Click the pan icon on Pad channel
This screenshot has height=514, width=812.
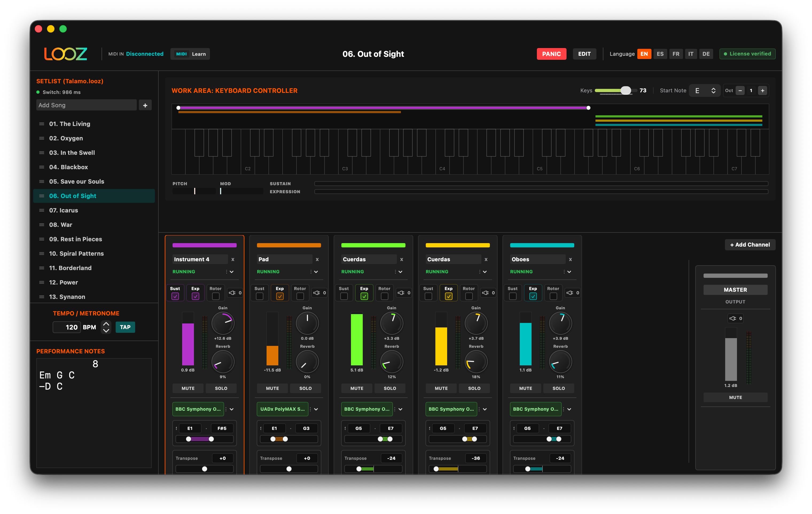pyautogui.click(x=317, y=293)
